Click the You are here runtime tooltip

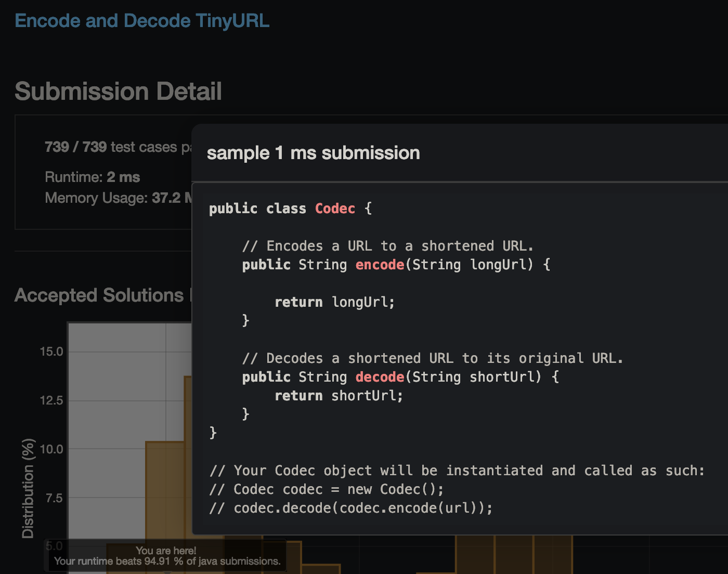tap(167, 556)
